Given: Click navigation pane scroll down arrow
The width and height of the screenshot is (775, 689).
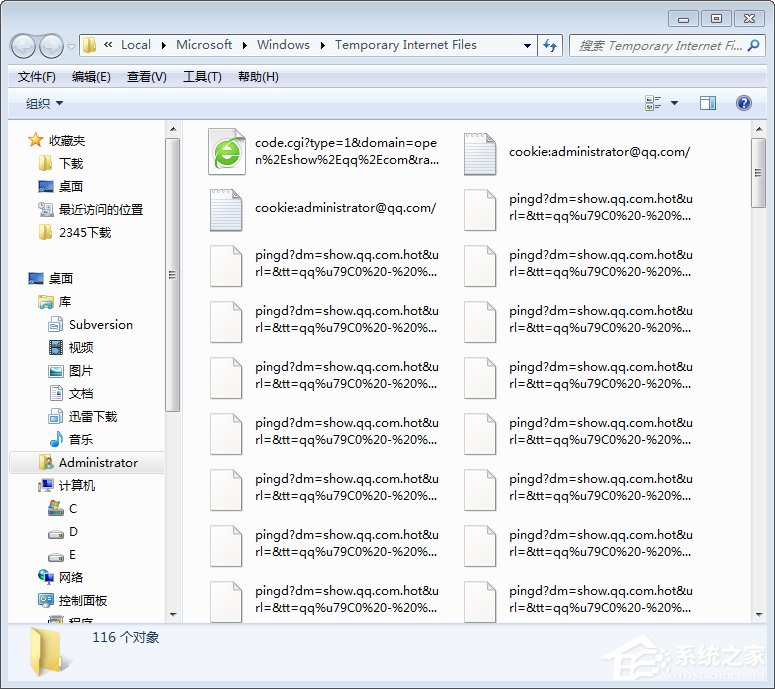Looking at the screenshot, I should [x=173, y=614].
